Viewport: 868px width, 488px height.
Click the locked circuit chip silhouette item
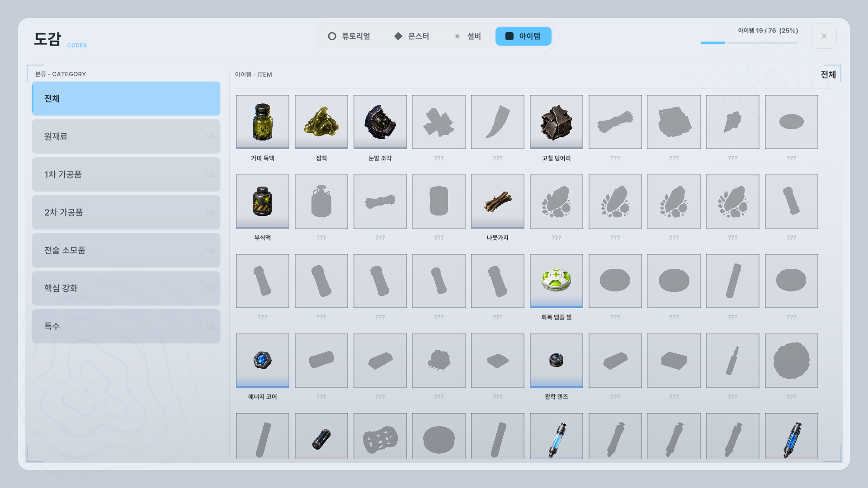pos(439,361)
